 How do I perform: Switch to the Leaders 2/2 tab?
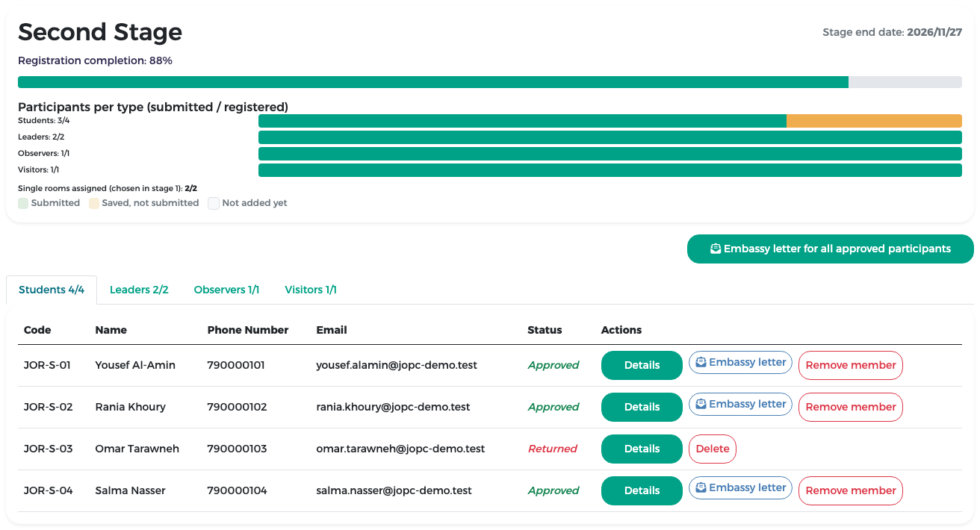tap(139, 290)
